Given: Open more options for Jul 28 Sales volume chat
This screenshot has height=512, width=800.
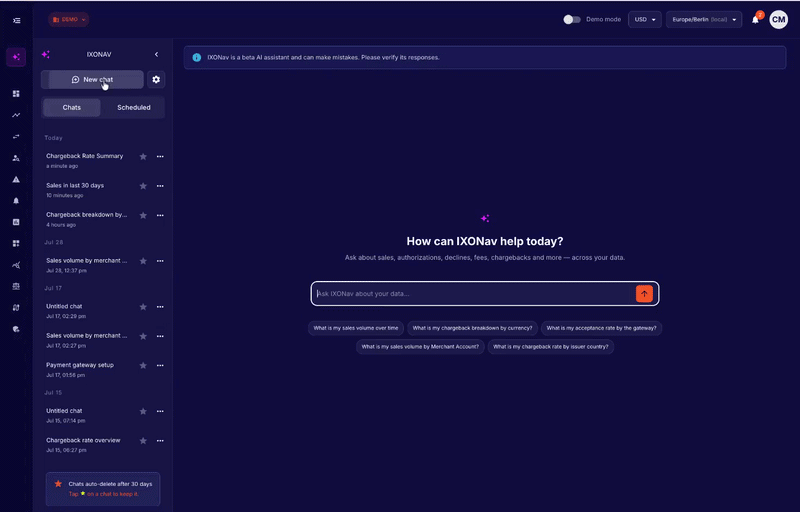Looking at the screenshot, I should (x=160, y=261).
